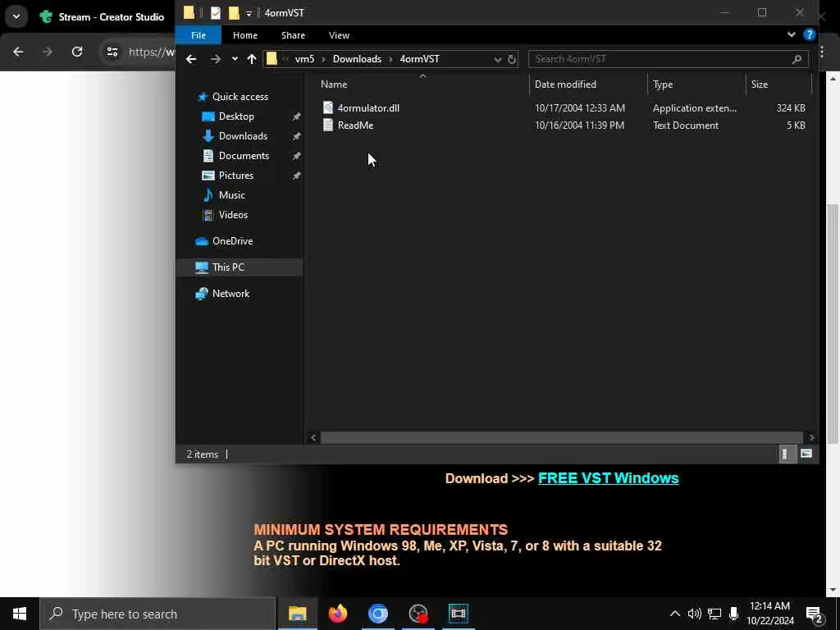
Task: Sort files by Type column
Action: coord(663,84)
